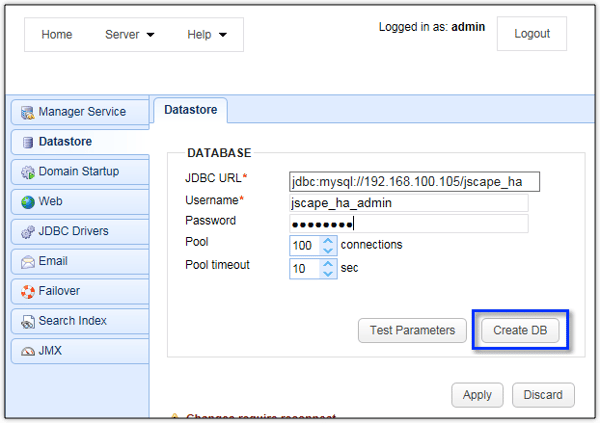Image resolution: width=600 pixels, height=423 pixels.
Task: Open the Manager Service section
Action: click(x=80, y=112)
